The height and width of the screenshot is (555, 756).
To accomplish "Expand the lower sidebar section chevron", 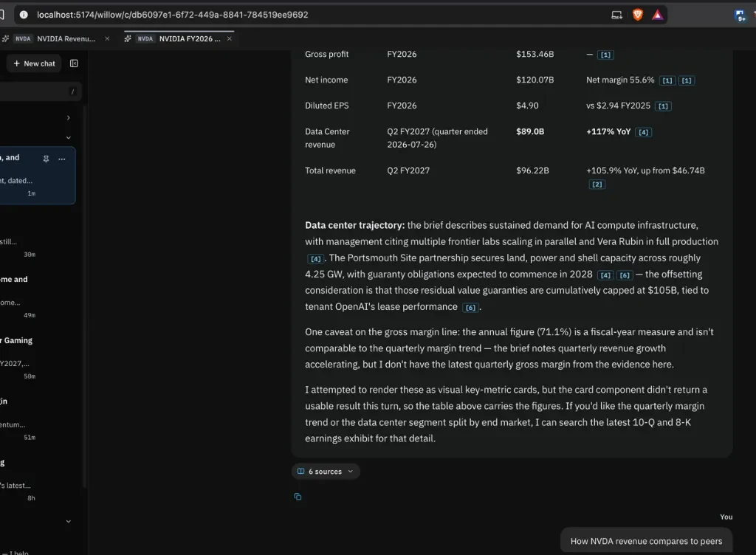I will pos(69,521).
